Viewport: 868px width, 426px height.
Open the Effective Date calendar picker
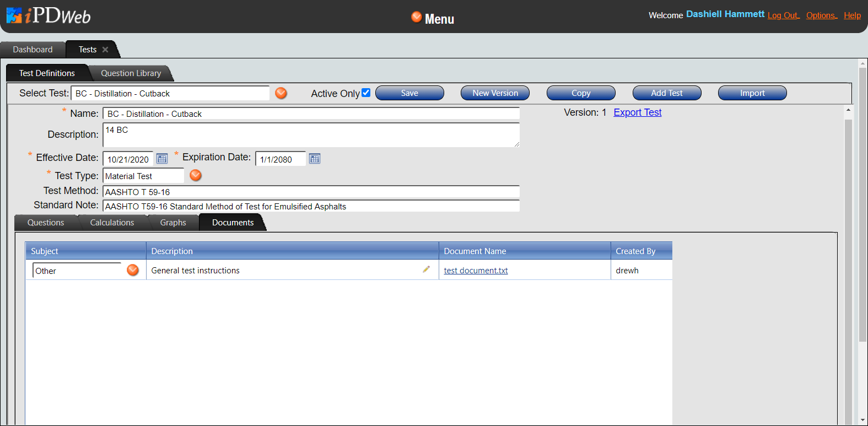(162, 159)
